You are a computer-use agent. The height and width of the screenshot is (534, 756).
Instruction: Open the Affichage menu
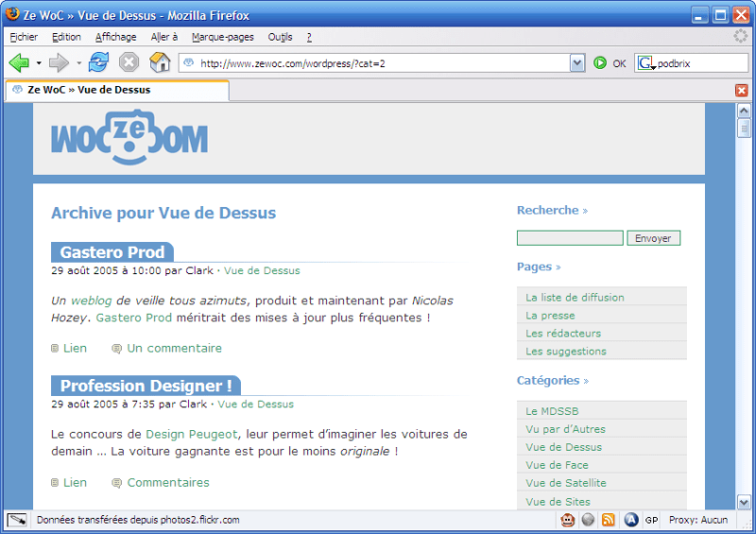[115, 37]
